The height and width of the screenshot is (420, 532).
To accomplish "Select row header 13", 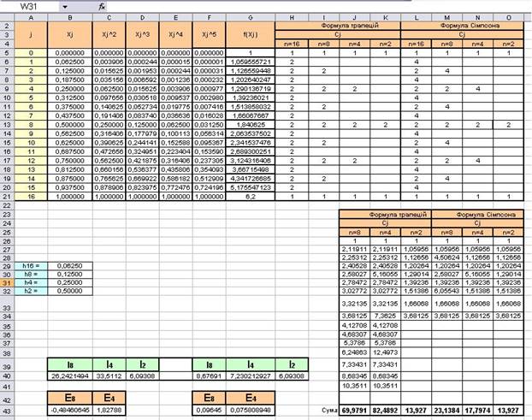I will pos(7,125).
